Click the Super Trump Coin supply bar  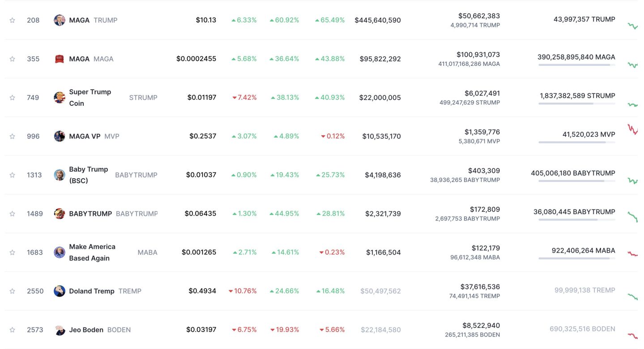tap(576, 103)
